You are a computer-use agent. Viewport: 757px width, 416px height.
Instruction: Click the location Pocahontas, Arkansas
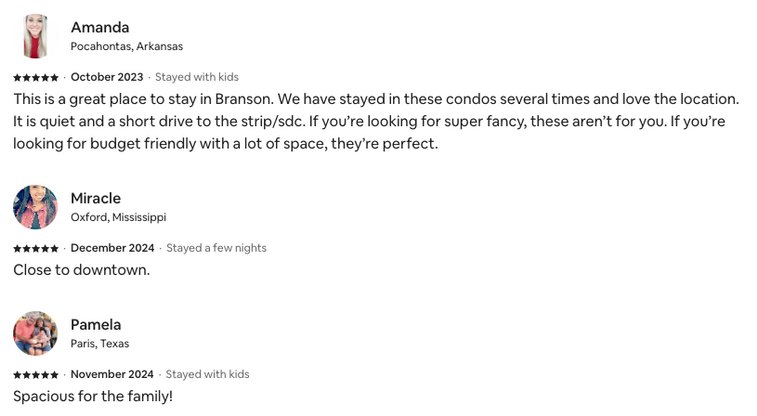127,46
